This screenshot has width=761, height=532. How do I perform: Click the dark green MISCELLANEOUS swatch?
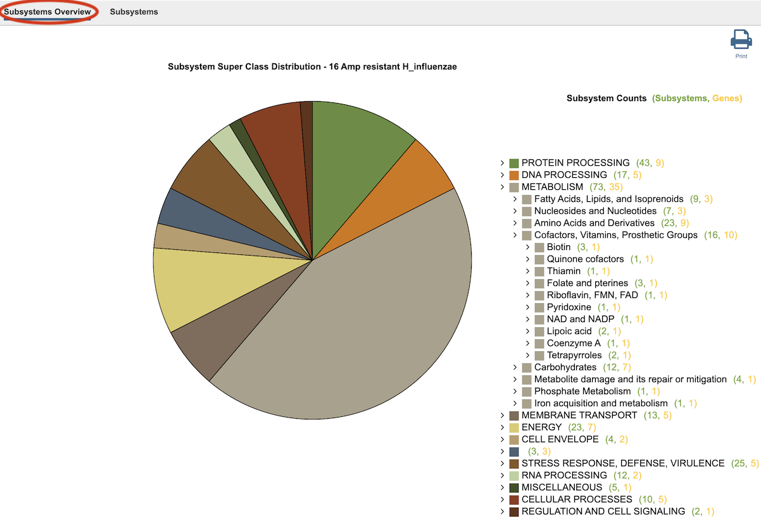(x=514, y=488)
